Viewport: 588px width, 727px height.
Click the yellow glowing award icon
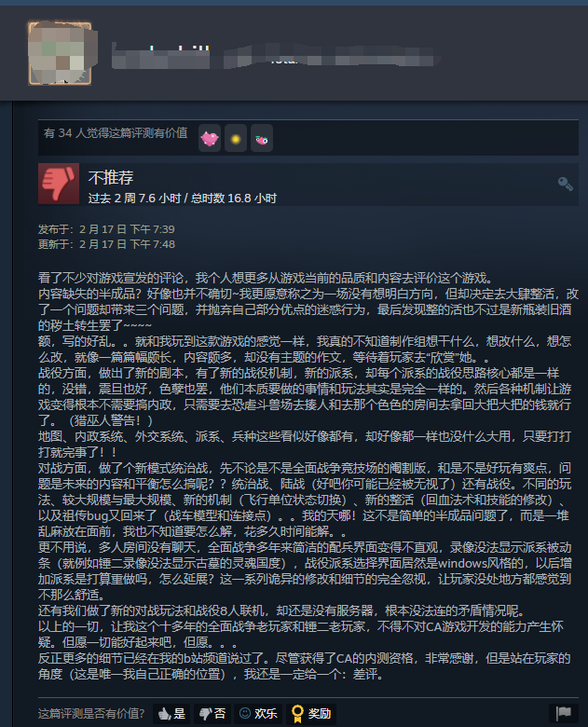click(236, 138)
